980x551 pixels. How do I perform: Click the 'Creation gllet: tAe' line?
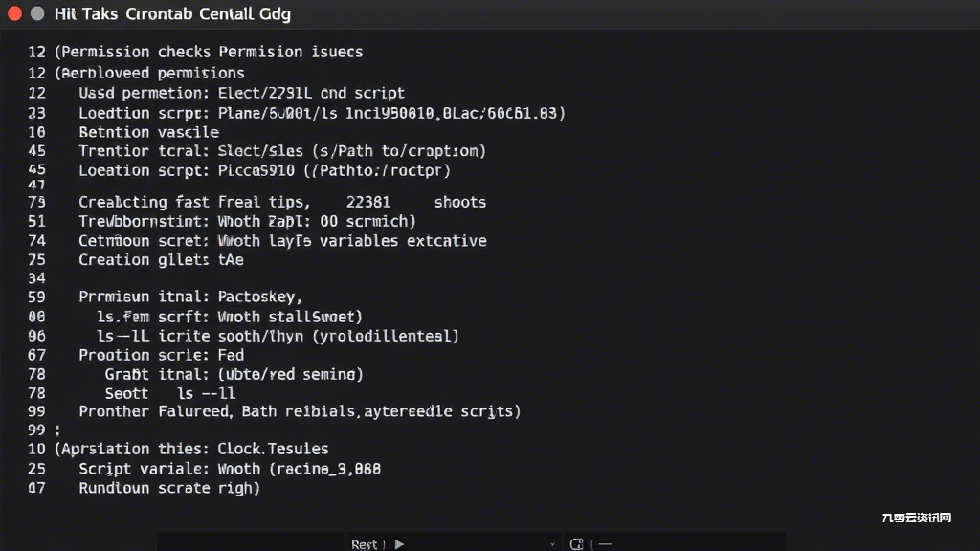coord(161,260)
